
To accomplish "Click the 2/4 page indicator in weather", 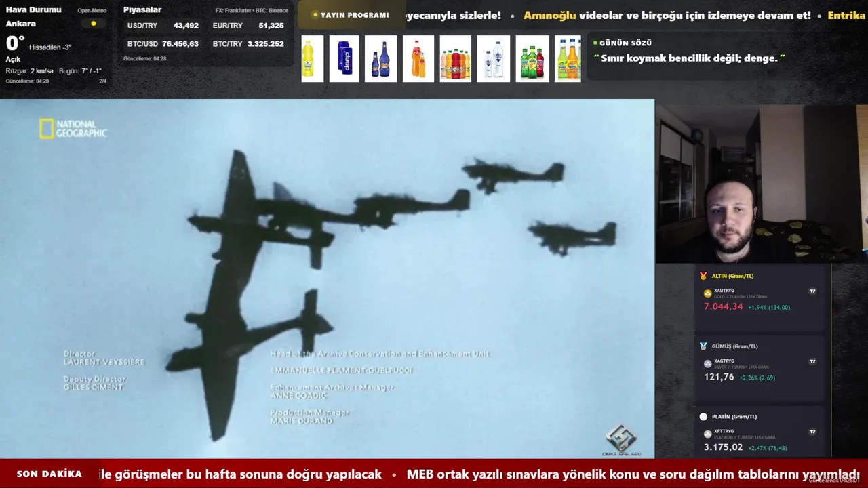I will tap(103, 81).
